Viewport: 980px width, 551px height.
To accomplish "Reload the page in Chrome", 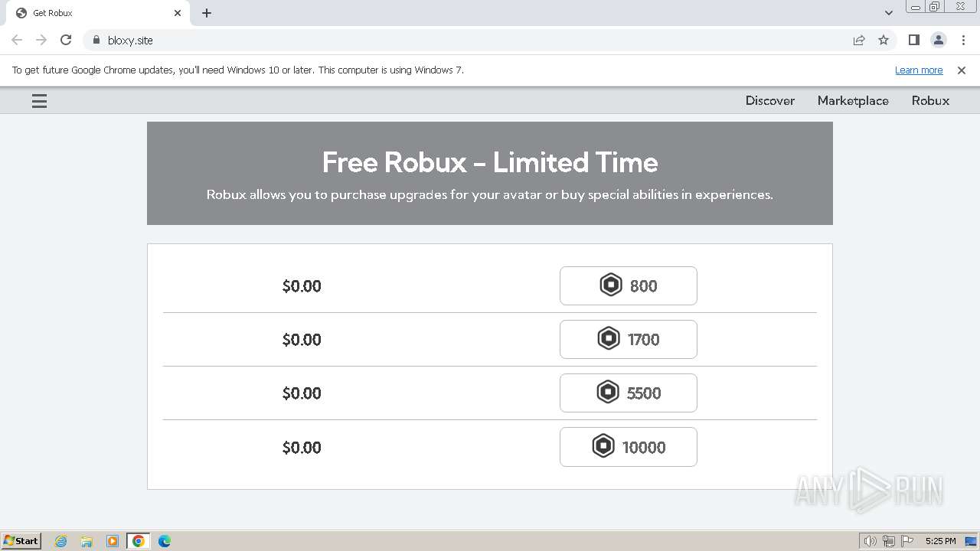I will pyautogui.click(x=66, y=40).
